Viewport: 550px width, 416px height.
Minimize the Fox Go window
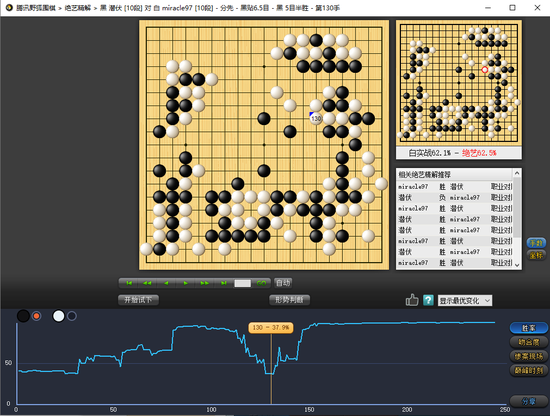pyautogui.click(x=488, y=7)
